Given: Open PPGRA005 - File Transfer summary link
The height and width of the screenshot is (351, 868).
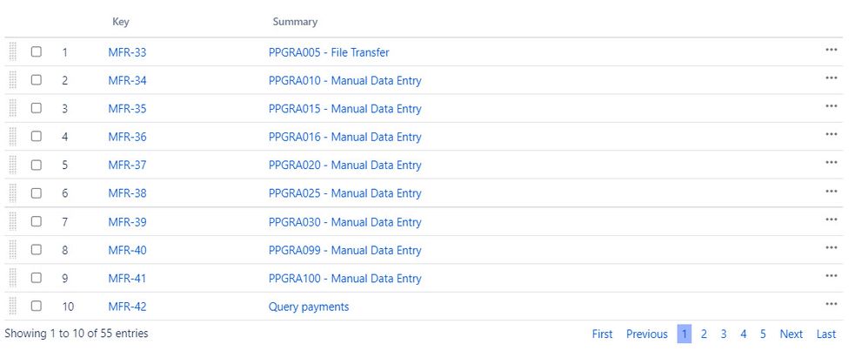Looking at the screenshot, I should 329,52.
